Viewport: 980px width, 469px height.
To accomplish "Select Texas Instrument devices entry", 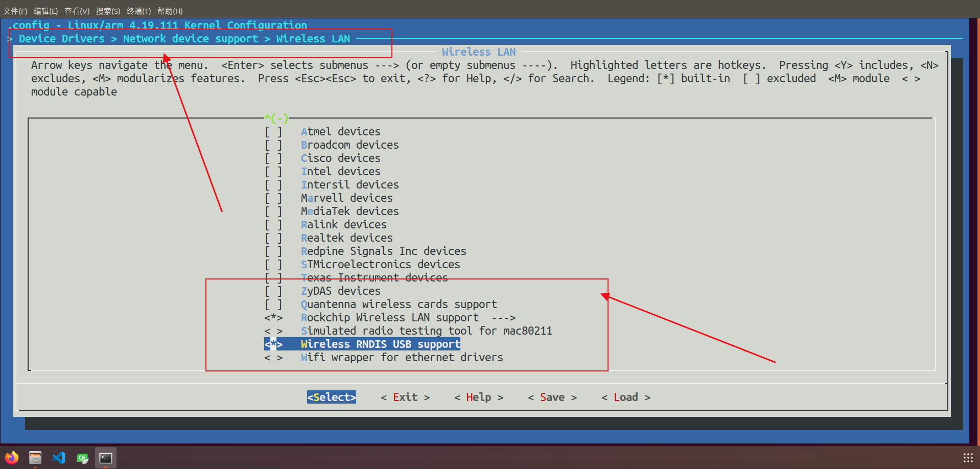I will 374,278.
